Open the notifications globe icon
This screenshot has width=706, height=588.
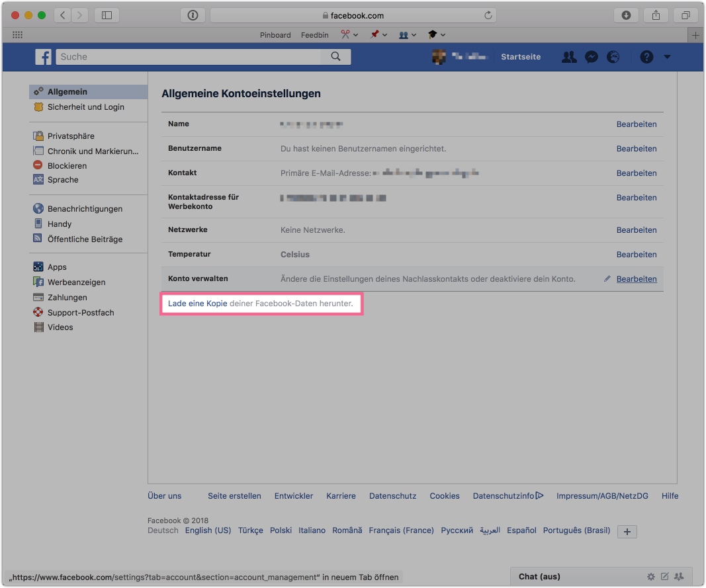(x=613, y=57)
